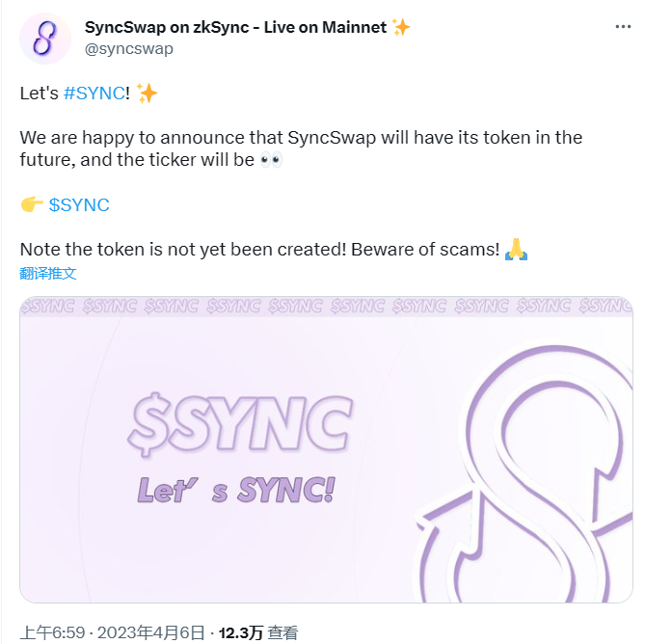
Task: Click the repeating $SYNC banner strip atop image
Action: click(x=326, y=307)
